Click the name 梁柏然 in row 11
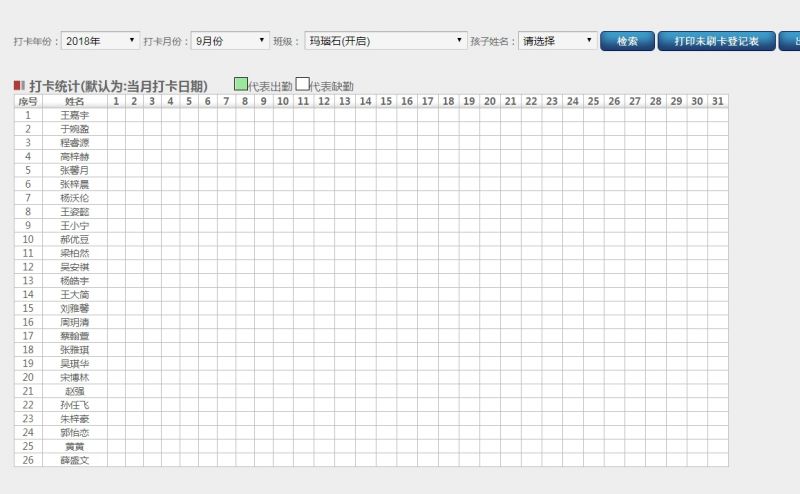The height and width of the screenshot is (494, 800). 74,253
